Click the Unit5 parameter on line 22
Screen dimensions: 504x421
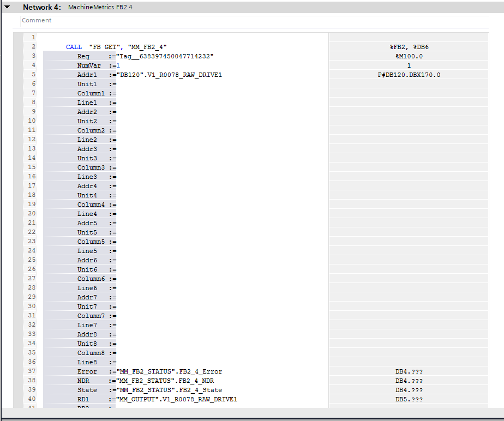pos(87,233)
